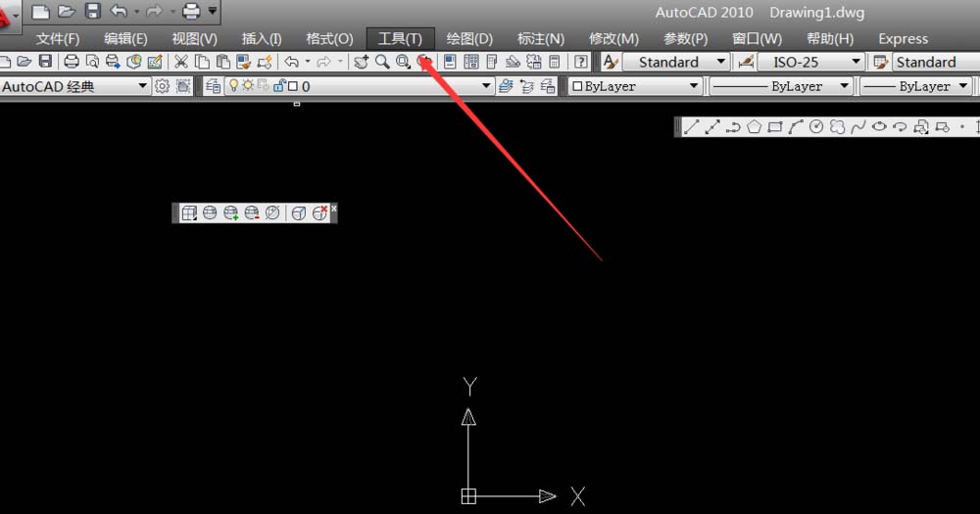
Task: Click Plot printer in Quick Access toolbar
Action: pos(191,11)
